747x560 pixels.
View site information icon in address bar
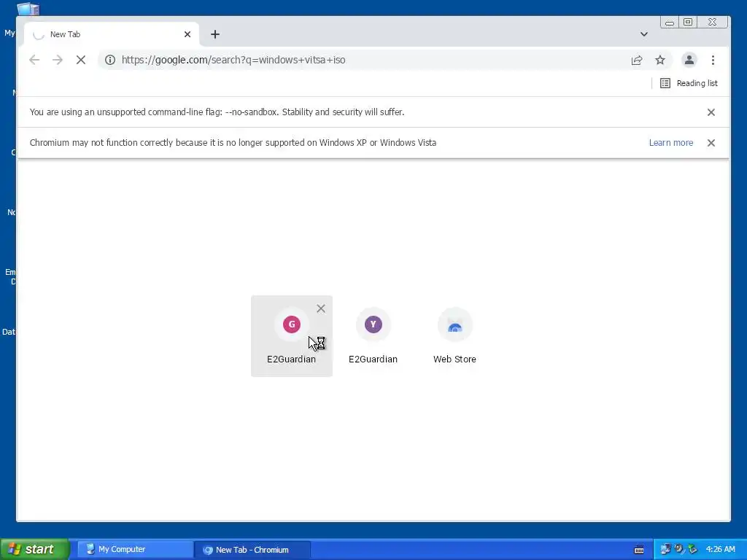coord(110,60)
